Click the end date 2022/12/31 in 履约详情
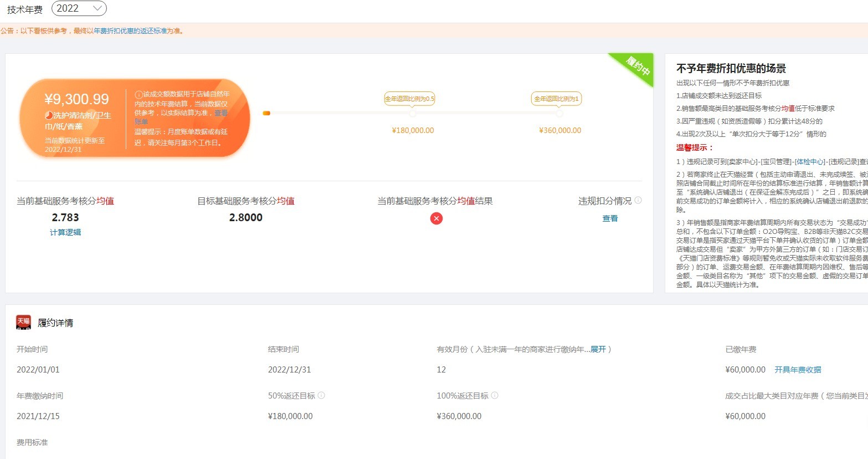 [290, 370]
